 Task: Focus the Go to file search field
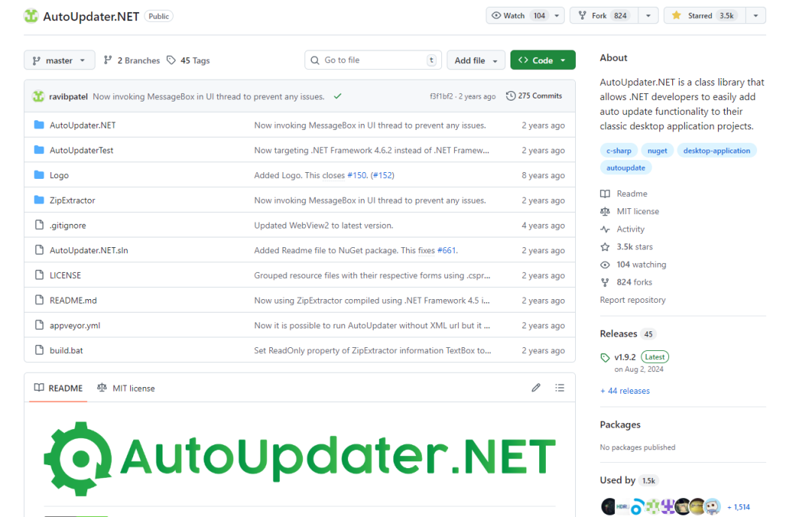pos(373,60)
